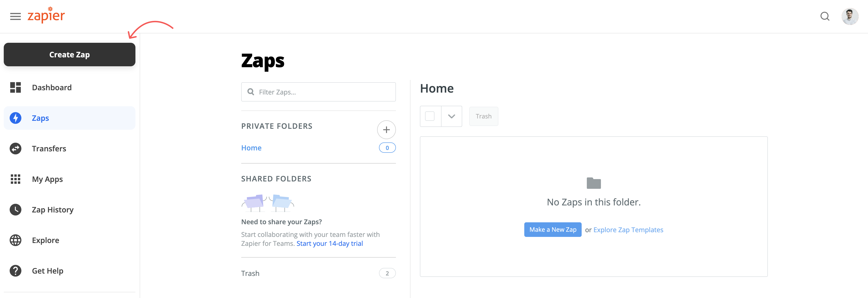This screenshot has width=868, height=298.
Task: Add a new private folder
Action: [x=386, y=130]
